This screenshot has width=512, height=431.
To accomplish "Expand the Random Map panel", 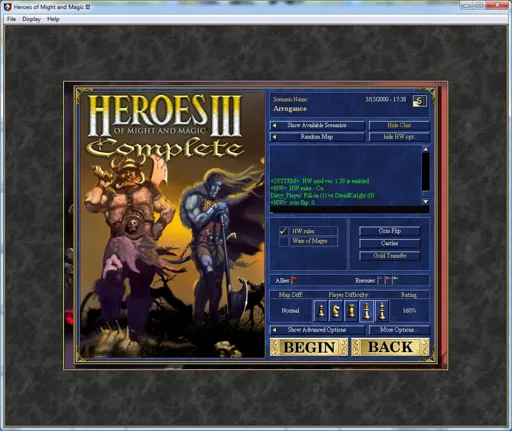I will click(317, 137).
